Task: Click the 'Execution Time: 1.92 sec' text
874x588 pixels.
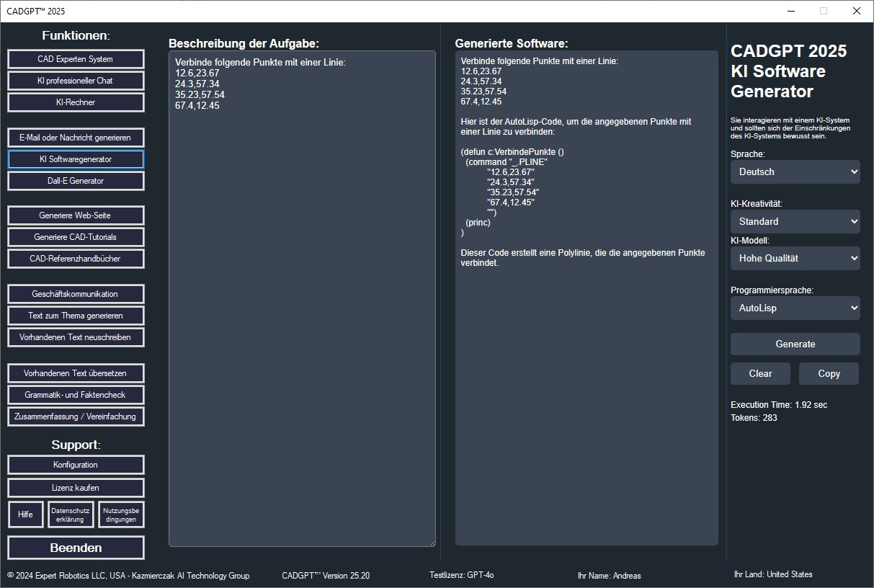Action: [779, 405]
